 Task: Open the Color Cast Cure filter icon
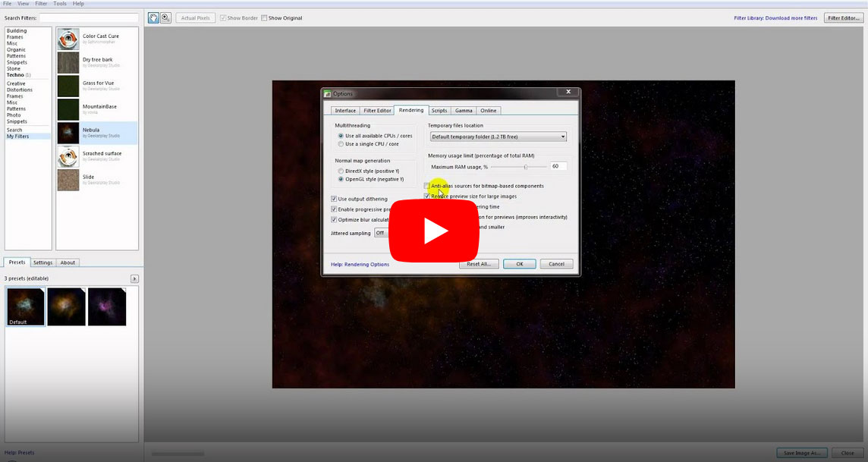click(x=68, y=39)
